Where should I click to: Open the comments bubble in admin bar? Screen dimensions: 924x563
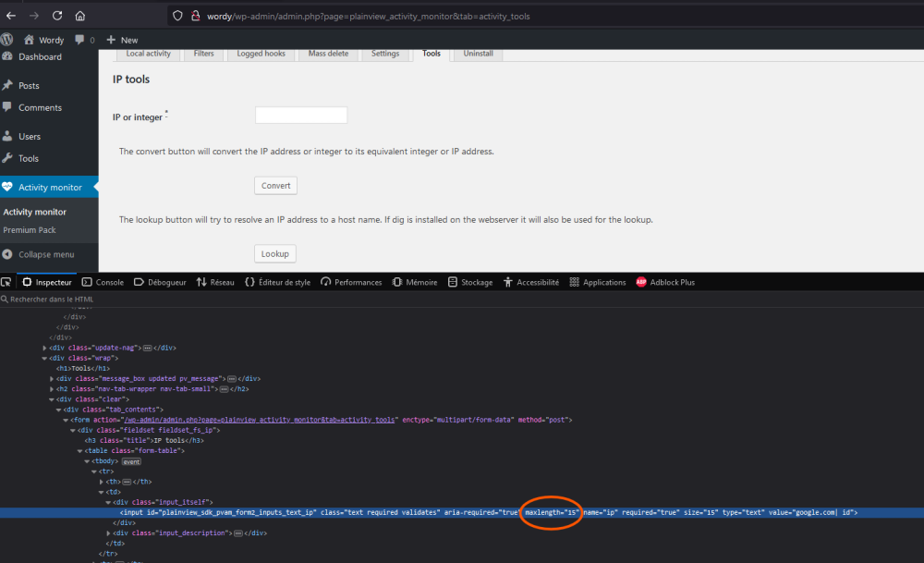click(84, 40)
